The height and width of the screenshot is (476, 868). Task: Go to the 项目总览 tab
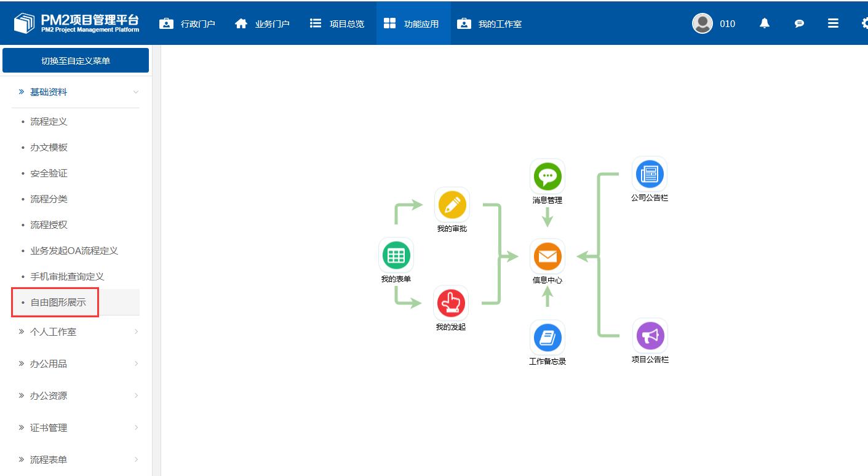[x=337, y=24]
